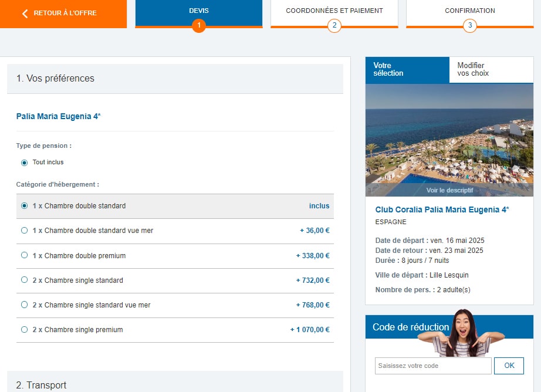Click step number 3 circle
Viewport: 541px width, 392px height.
[470, 25]
